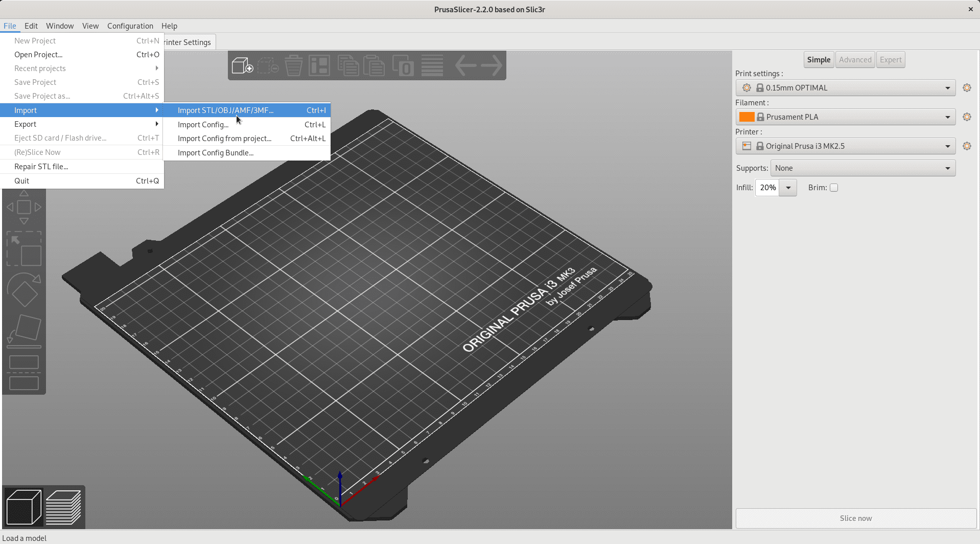Select Advanced mode
The image size is (980, 544).
click(855, 60)
